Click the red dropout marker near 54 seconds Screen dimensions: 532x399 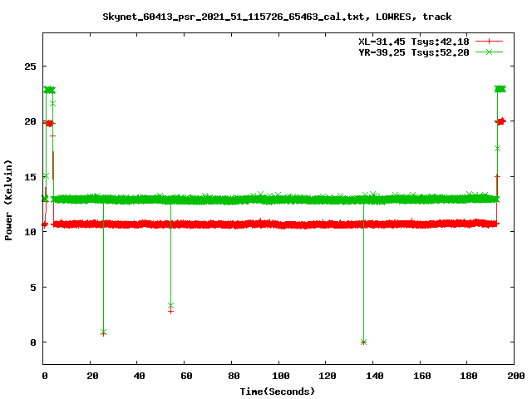pos(170,312)
